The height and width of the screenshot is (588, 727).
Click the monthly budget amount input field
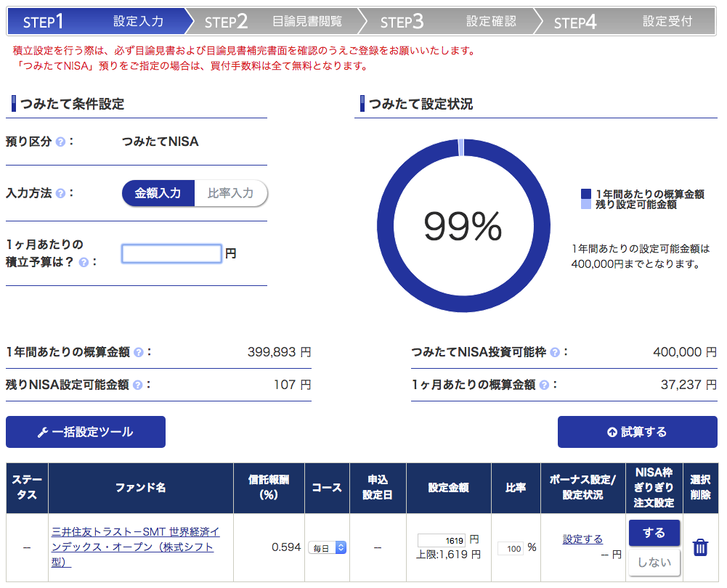171,254
